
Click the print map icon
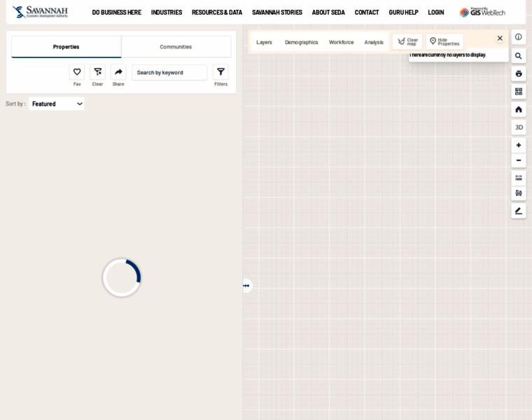tap(519, 73)
